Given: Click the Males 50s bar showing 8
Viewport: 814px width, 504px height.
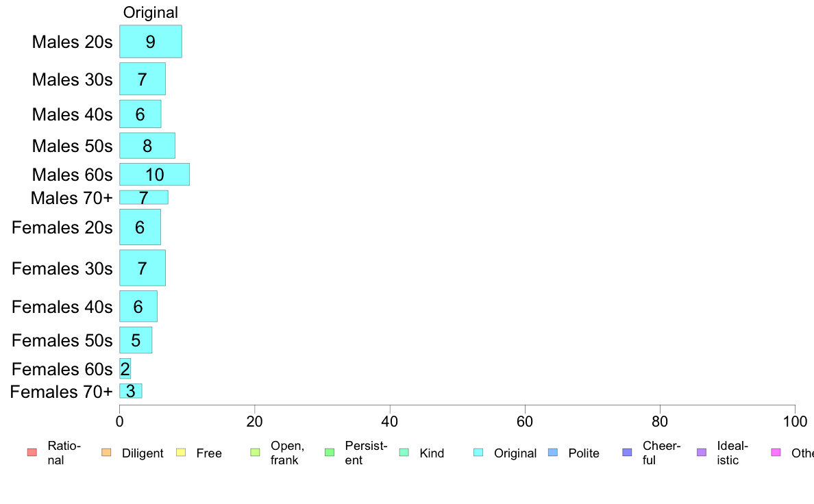Looking at the screenshot, I should (x=147, y=146).
